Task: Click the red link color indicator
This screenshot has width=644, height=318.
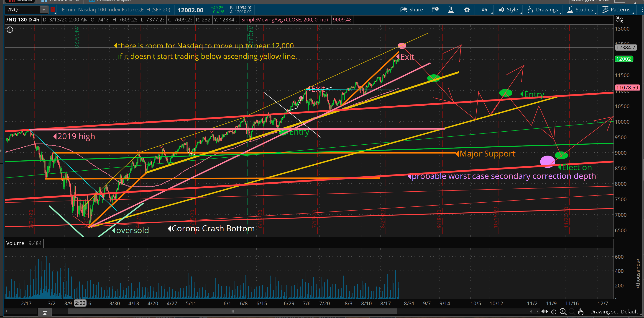Action: 53,10
